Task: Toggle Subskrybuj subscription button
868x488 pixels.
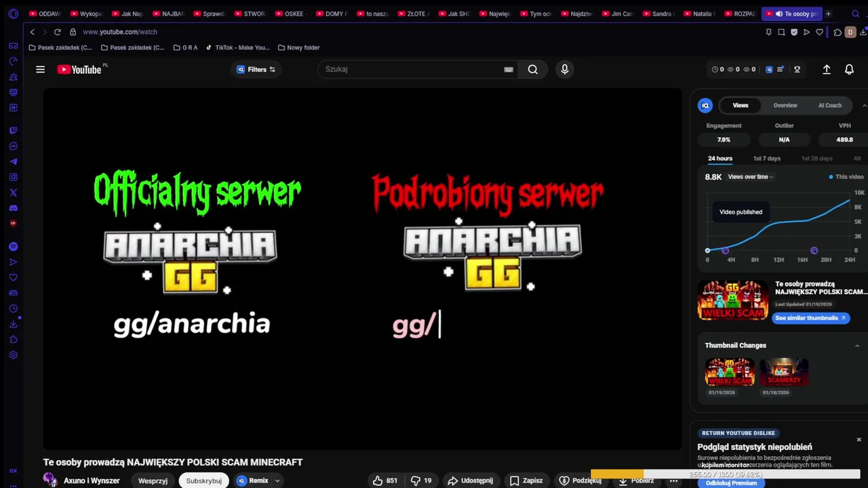Action: pos(204,481)
